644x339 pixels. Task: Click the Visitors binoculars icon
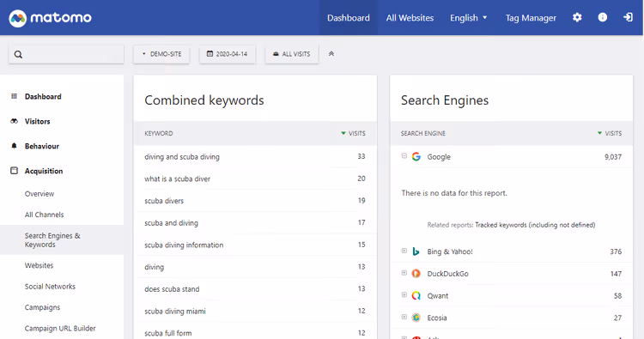pos(14,121)
